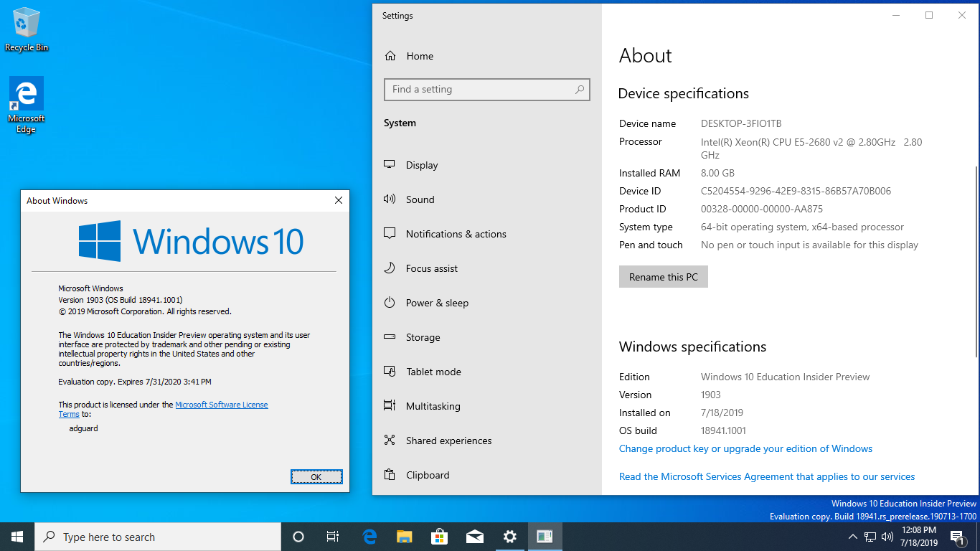
Task: Click the volume speaker tray icon
Action: [x=887, y=537]
